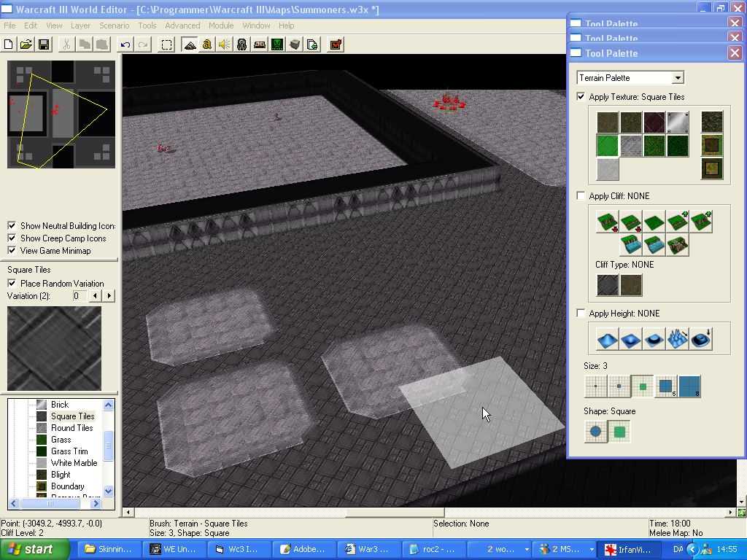747x560 pixels.
Task: Switch to Adobe taskbar button
Action: click(x=304, y=550)
